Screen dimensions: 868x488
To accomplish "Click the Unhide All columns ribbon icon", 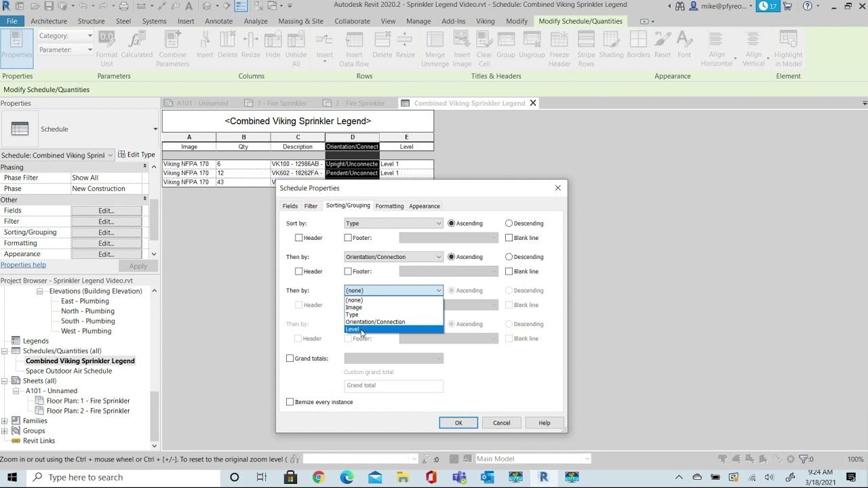I will (296, 40).
